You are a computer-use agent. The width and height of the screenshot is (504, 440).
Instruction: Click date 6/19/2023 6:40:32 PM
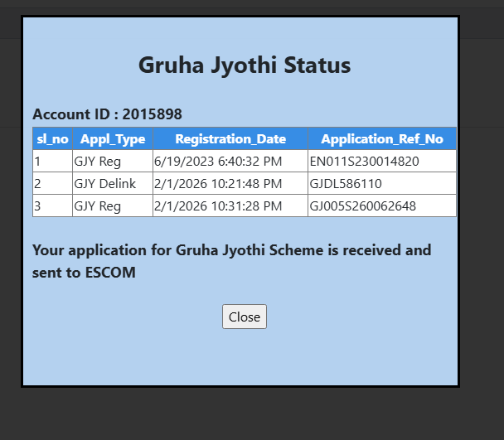tap(218, 162)
